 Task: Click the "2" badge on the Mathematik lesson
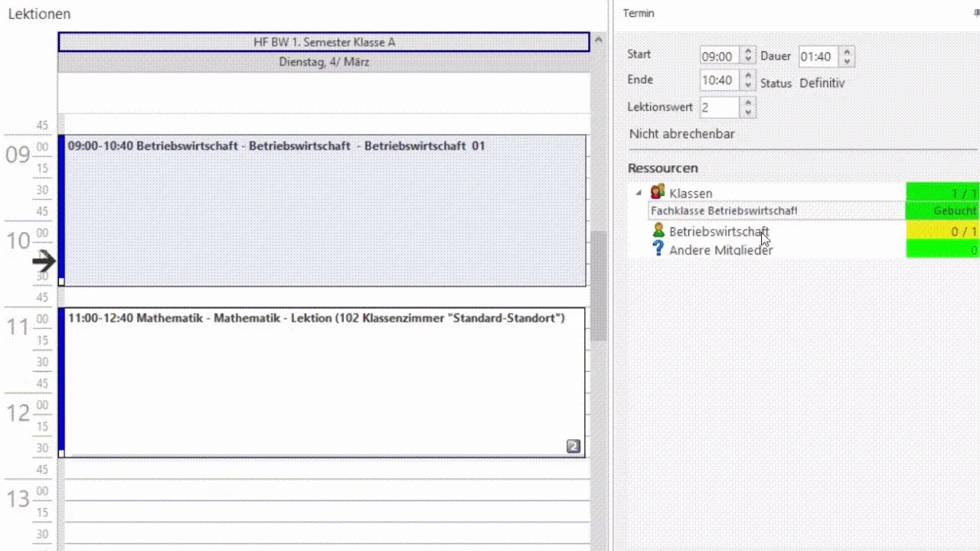click(x=573, y=446)
